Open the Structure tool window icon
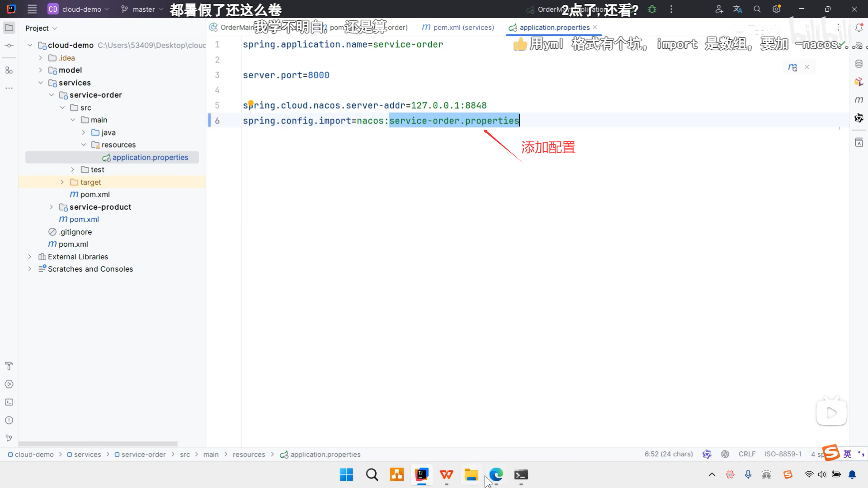The width and height of the screenshot is (868, 488). point(9,70)
